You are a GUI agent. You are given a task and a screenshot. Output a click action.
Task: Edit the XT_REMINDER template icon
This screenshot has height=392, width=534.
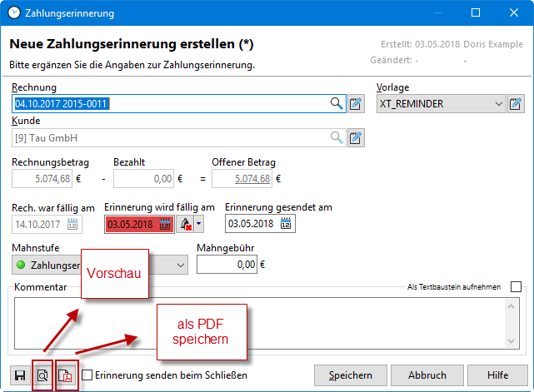516,103
